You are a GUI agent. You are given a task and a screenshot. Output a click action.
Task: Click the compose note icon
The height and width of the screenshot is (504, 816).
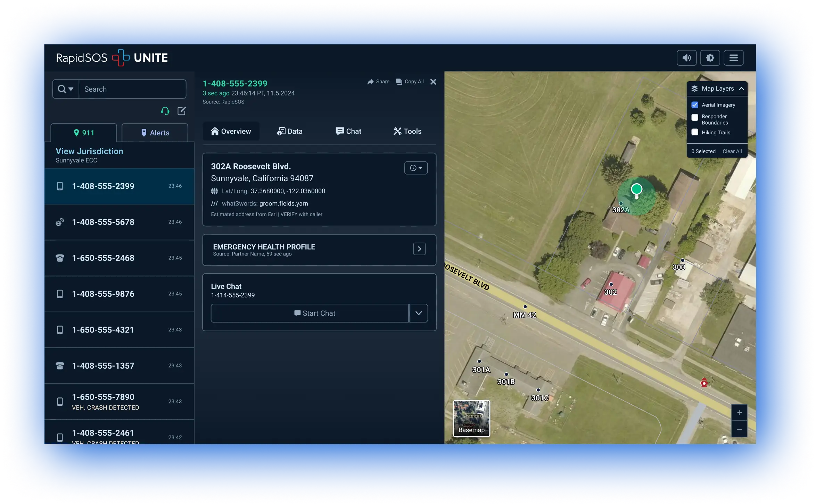click(x=182, y=111)
